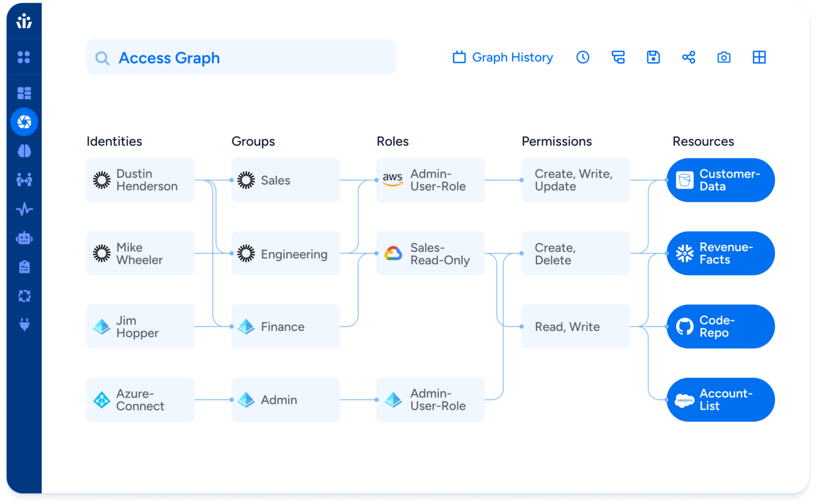Take a snapshot with the camera toolbar icon
This screenshot has width=816, height=504.
click(x=724, y=57)
